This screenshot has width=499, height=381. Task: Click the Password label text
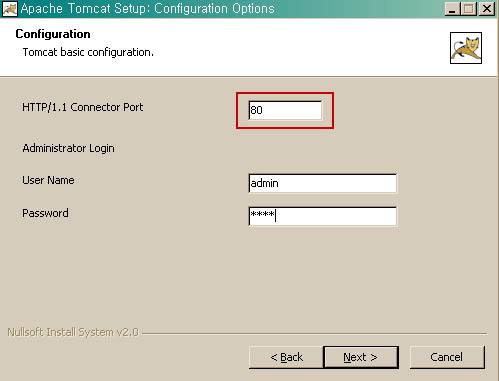pyautogui.click(x=45, y=213)
